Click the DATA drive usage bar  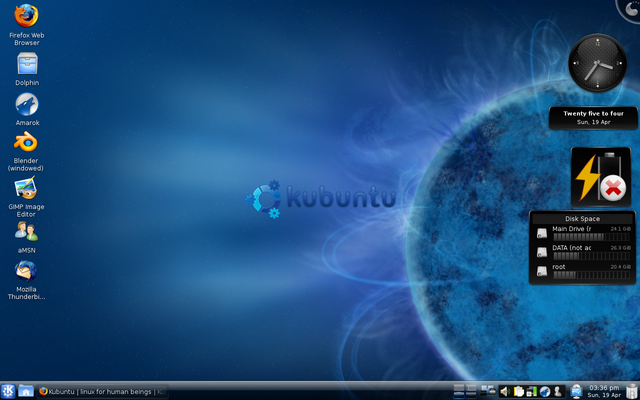click(591, 256)
